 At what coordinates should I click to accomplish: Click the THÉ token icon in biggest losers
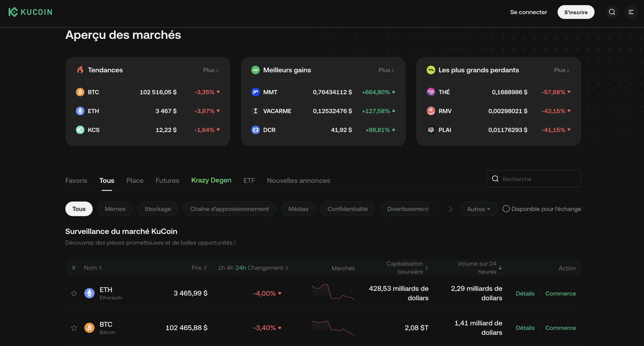(431, 92)
